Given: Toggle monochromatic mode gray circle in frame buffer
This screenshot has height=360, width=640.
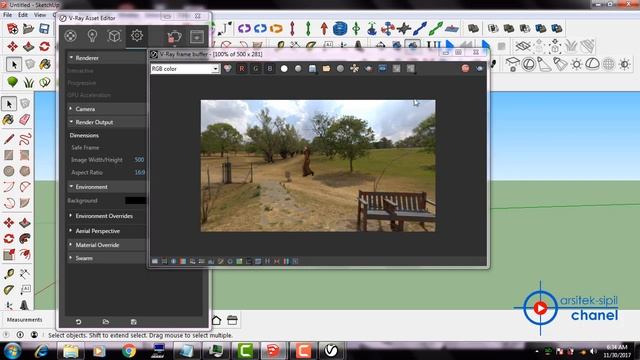Looking at the screenshot, I should tap(298, 69).
